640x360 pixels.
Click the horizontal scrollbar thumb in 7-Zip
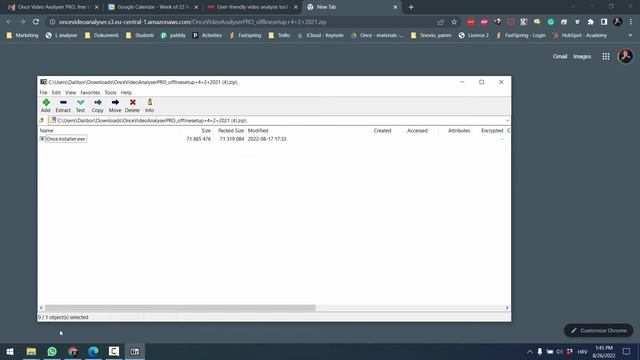(180, 308)
